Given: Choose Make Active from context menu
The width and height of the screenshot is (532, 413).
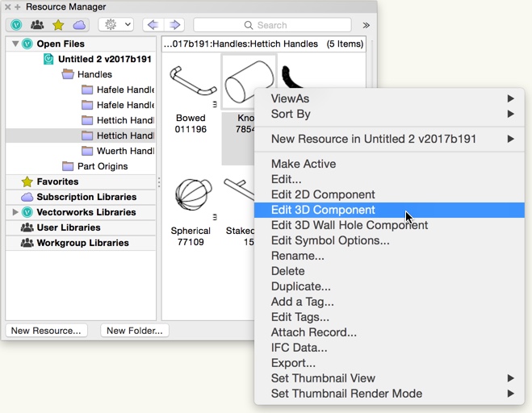Looking at the screenshot, I should click(389, 164).
